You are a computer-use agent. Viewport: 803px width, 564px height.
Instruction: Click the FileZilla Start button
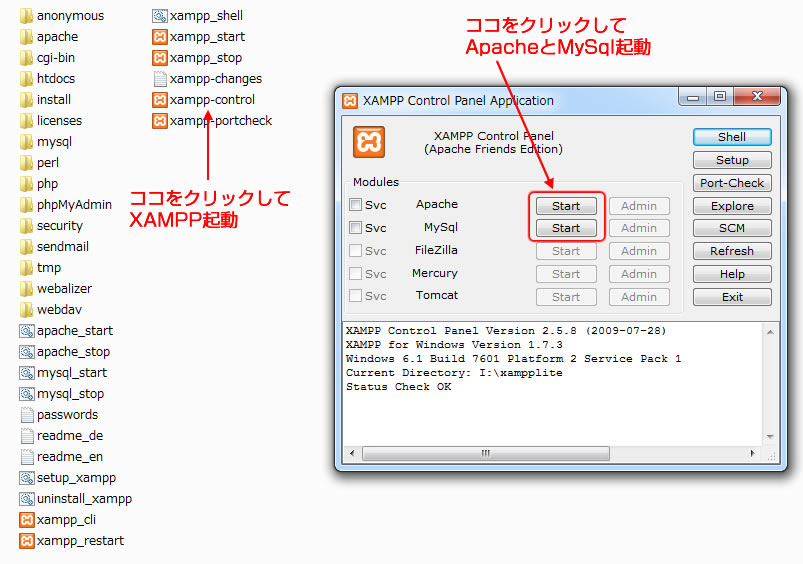pyautogui.click(x=566, y=251)
